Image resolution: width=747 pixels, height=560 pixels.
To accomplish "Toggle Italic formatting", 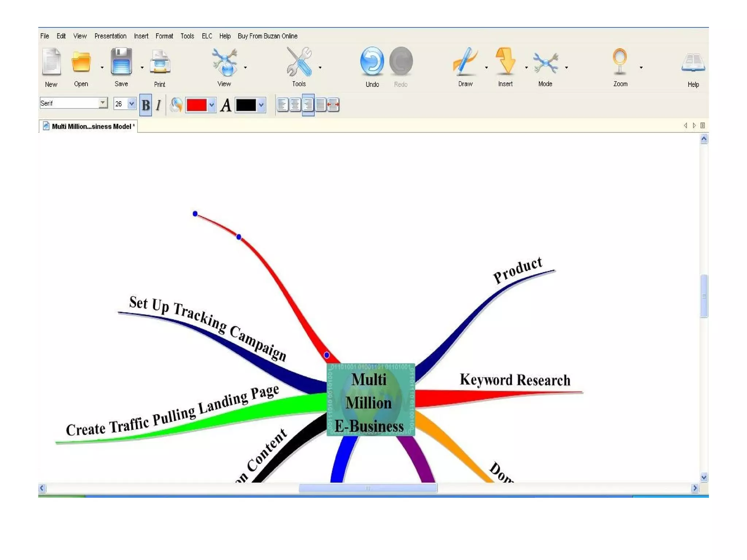I will pos(158,105).
